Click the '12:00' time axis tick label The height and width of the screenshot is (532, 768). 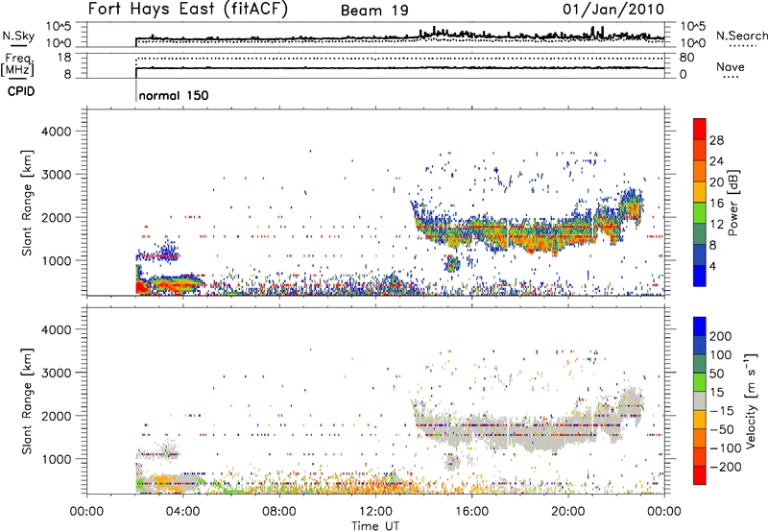[x=375, y=512]
